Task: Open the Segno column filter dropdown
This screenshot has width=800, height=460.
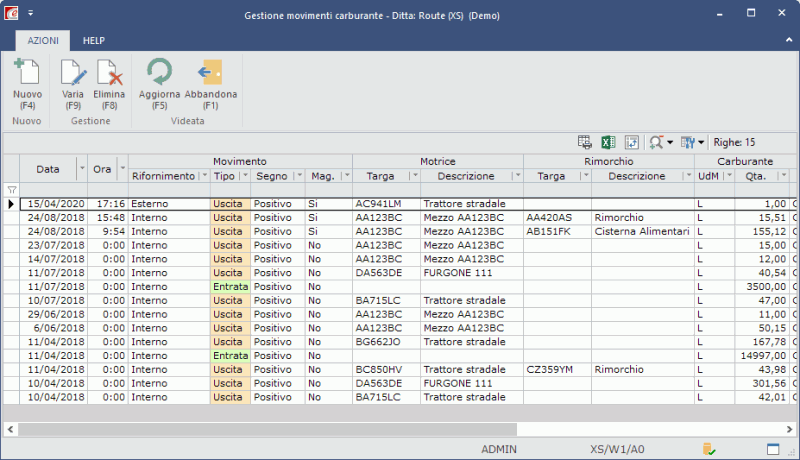Action: [x=299, y=175]
